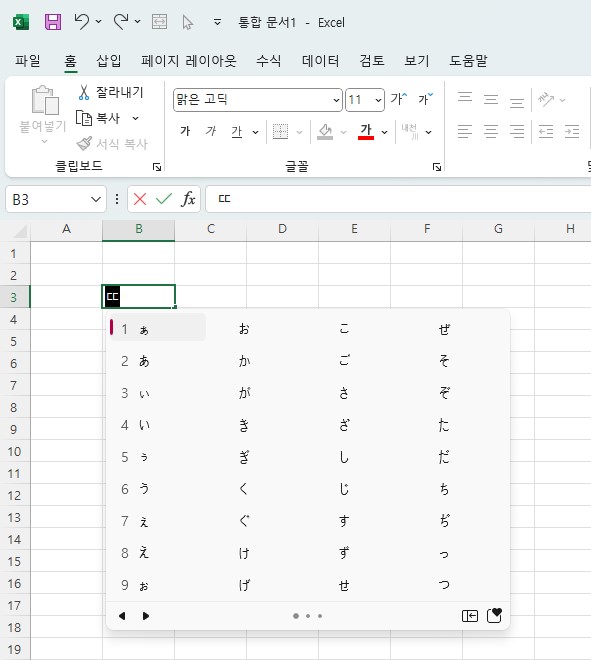Image resolution: width=591 pixels, height=660 pixels.
Task: Click the 붙여넣기 paste clipboard icon
Action: click(x=45, y=100)
